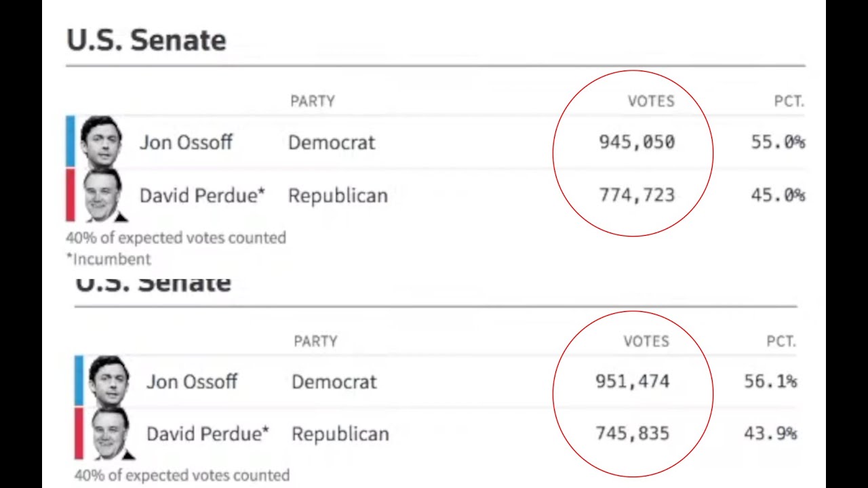Click the 56.1% percentage value
868x488 pixels.
point(770,382)
